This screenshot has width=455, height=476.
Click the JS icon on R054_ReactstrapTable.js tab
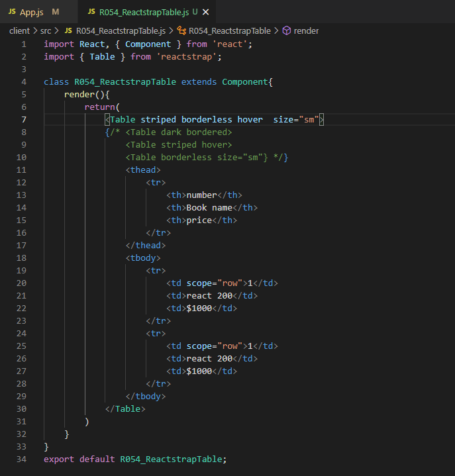tap(91, 11)
